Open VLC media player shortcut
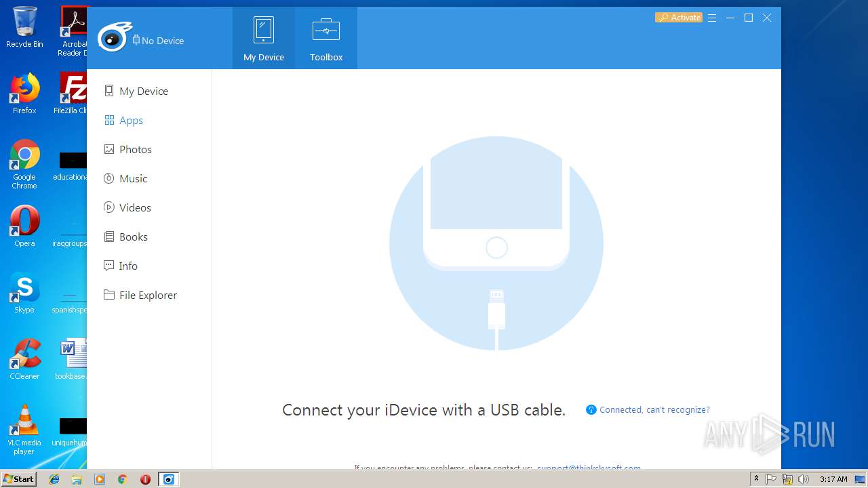The width and height of the screenshot is (868, 488). click(x=24, y=430)
